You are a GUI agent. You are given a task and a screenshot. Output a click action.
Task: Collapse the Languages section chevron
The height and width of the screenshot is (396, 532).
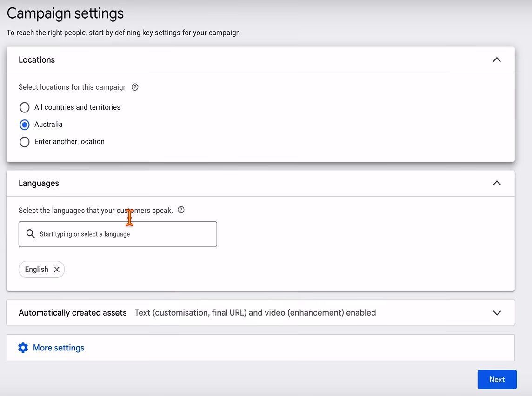497,183
